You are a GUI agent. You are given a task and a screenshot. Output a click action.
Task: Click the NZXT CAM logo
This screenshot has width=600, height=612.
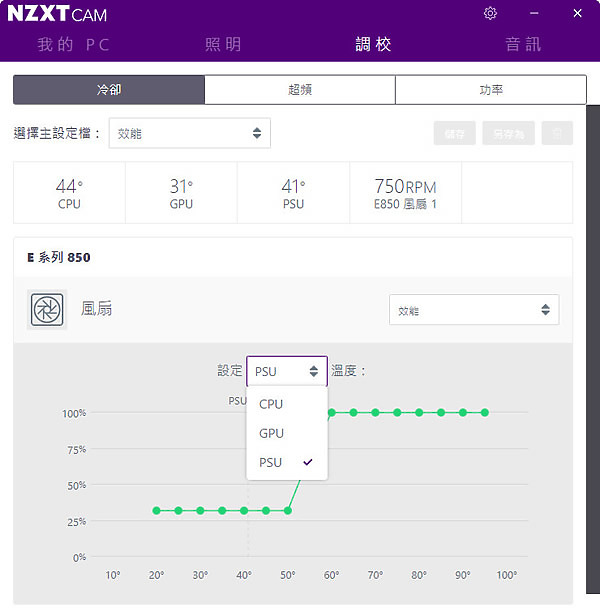pos(57,14)
